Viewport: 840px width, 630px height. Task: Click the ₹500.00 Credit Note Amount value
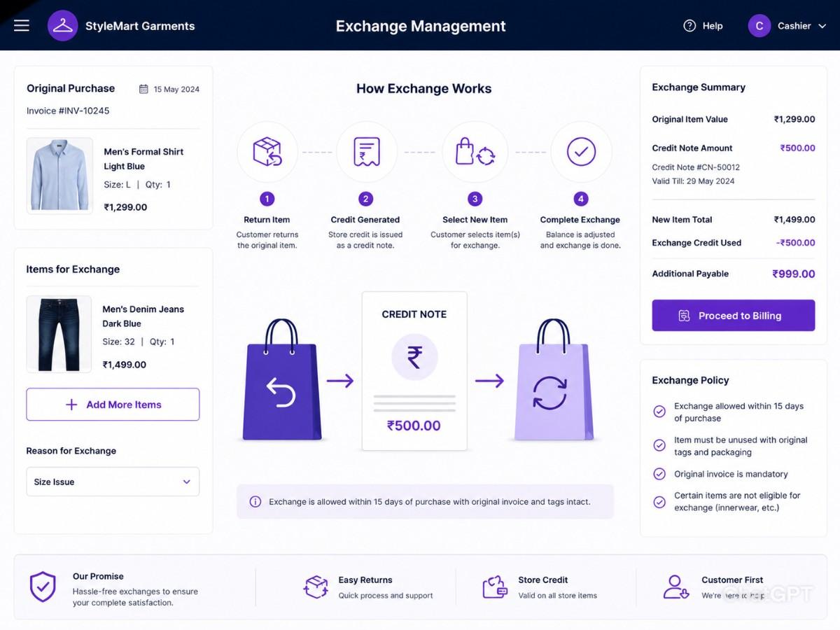pos(797,148)
